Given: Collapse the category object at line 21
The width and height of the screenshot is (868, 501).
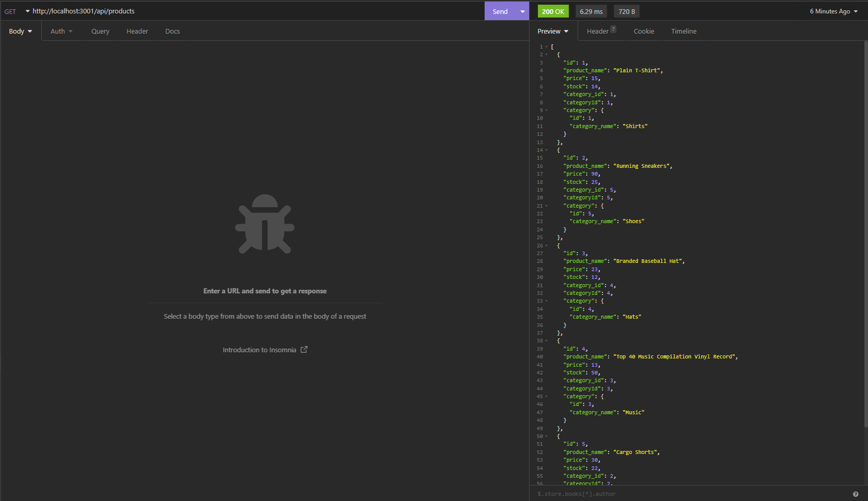Looking at the screenshot, I should pyautogui.click(x=547, y=206).
